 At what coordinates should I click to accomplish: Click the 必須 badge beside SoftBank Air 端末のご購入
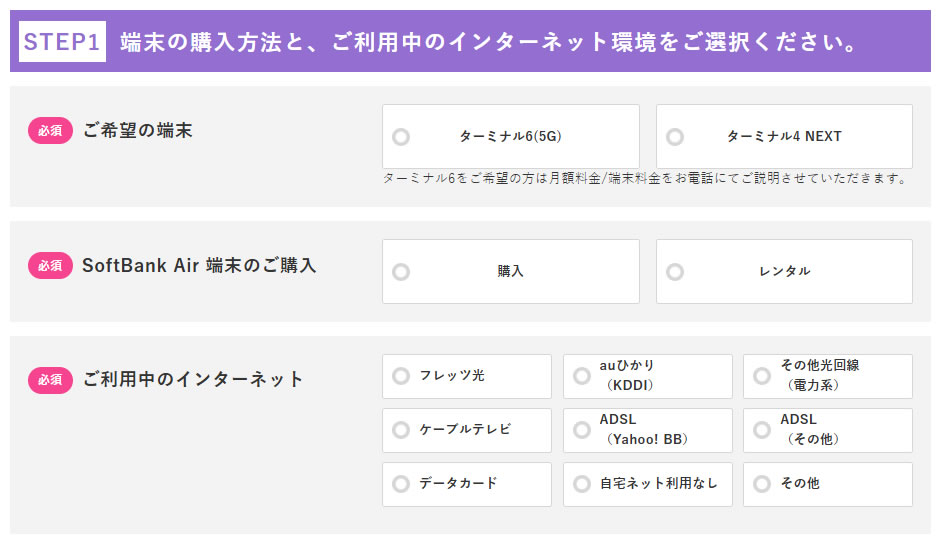[50, 266]
